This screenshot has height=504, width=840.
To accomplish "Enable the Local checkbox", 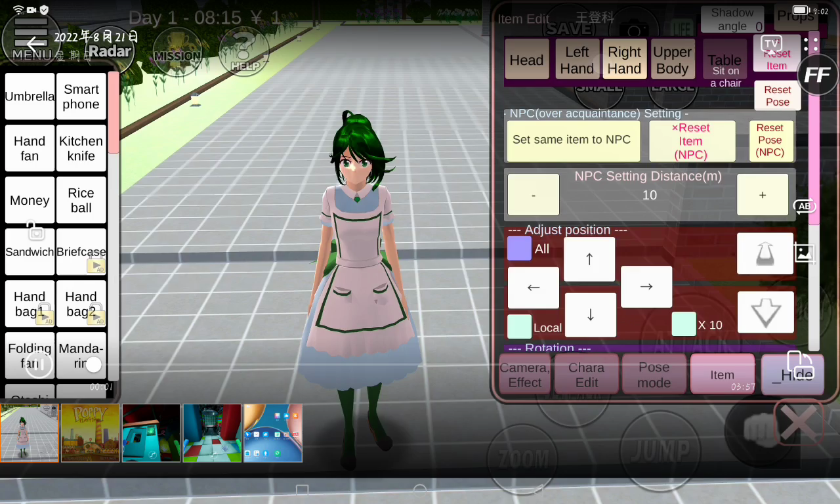I will click(x=519, y=327).
